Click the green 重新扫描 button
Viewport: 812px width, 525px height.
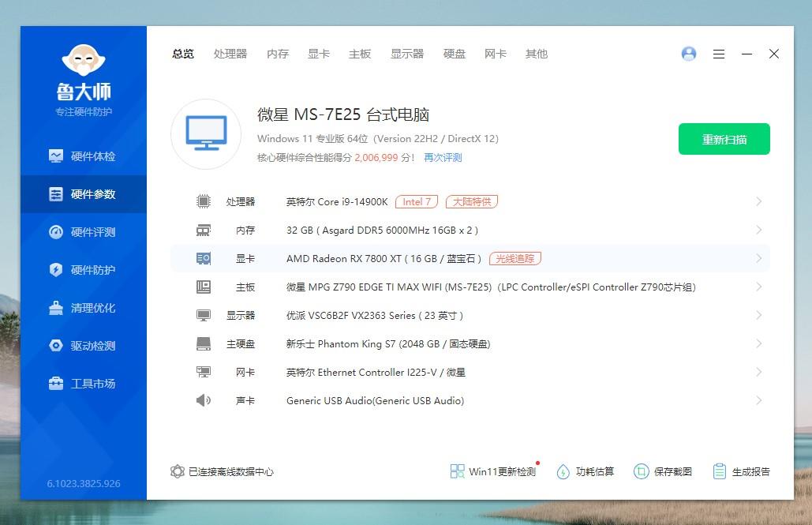point(724,139)
